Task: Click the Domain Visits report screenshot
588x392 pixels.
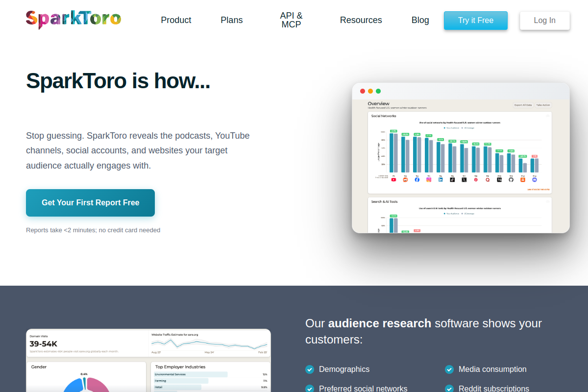Action: coord(148,361)
